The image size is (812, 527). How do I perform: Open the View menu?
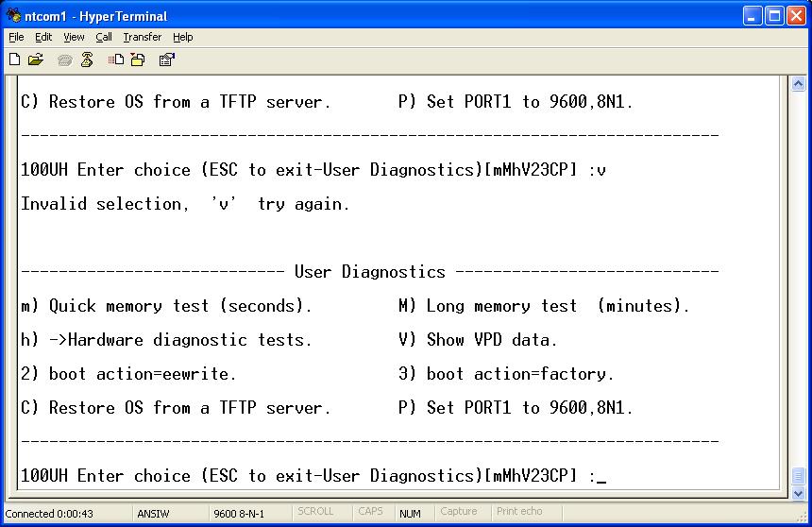point(74,37)
